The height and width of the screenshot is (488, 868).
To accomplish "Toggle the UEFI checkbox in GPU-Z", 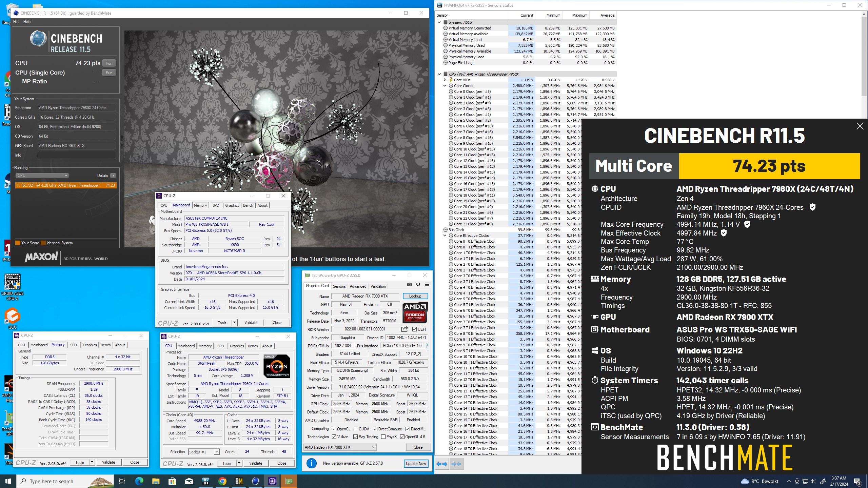I will (x=414, y=329).
